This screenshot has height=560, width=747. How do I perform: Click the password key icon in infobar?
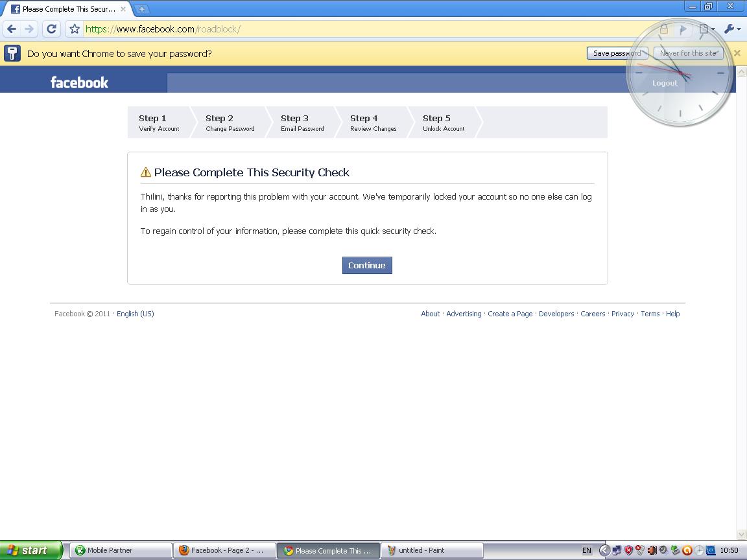pyautogui.click(x=12, y=53)
